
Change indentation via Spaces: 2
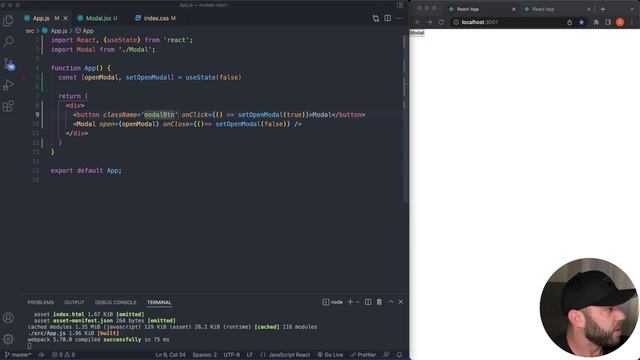pyautogui.click(x=204, y=355)
